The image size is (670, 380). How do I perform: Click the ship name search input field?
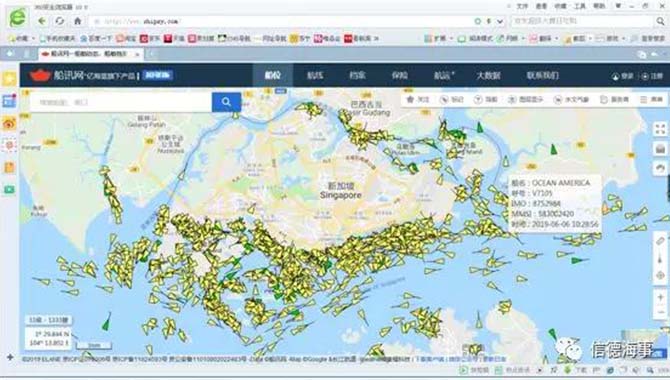click(x=121, y=102)
